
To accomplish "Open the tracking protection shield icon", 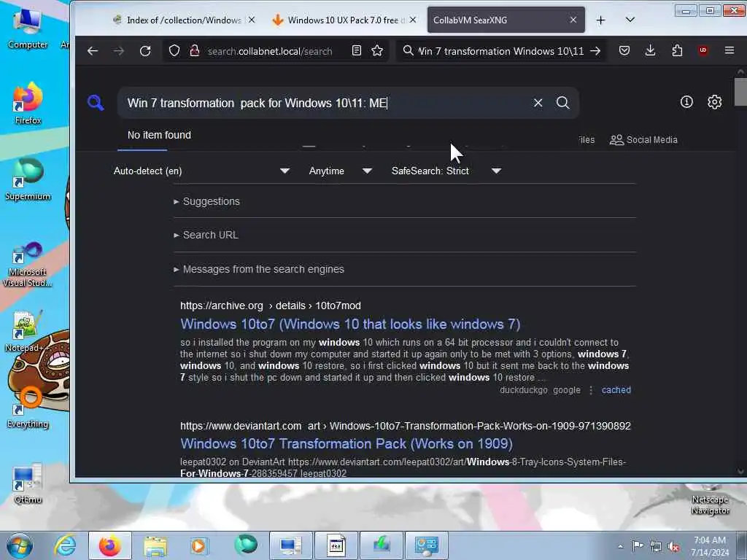I will [174, 51].
